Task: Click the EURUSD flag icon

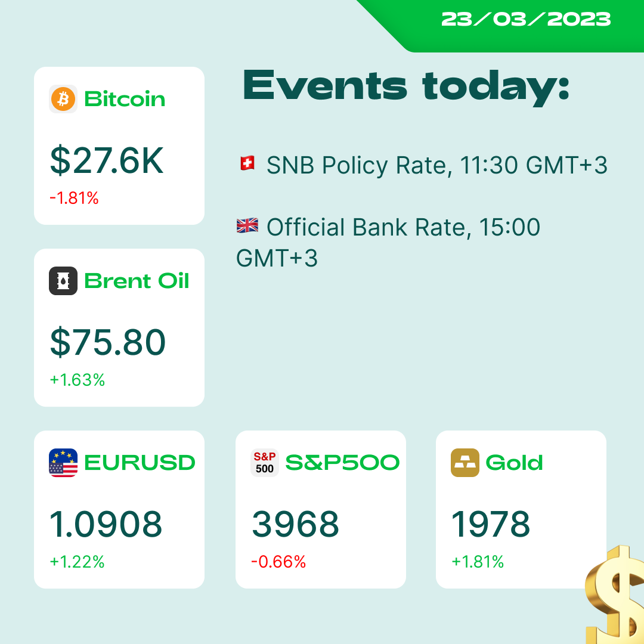Action: point(63,463)
